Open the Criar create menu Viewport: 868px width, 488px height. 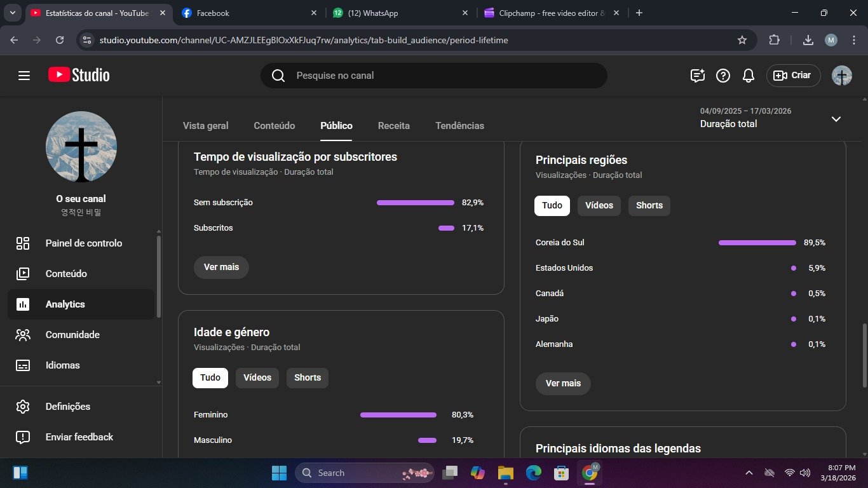(793, 76)
